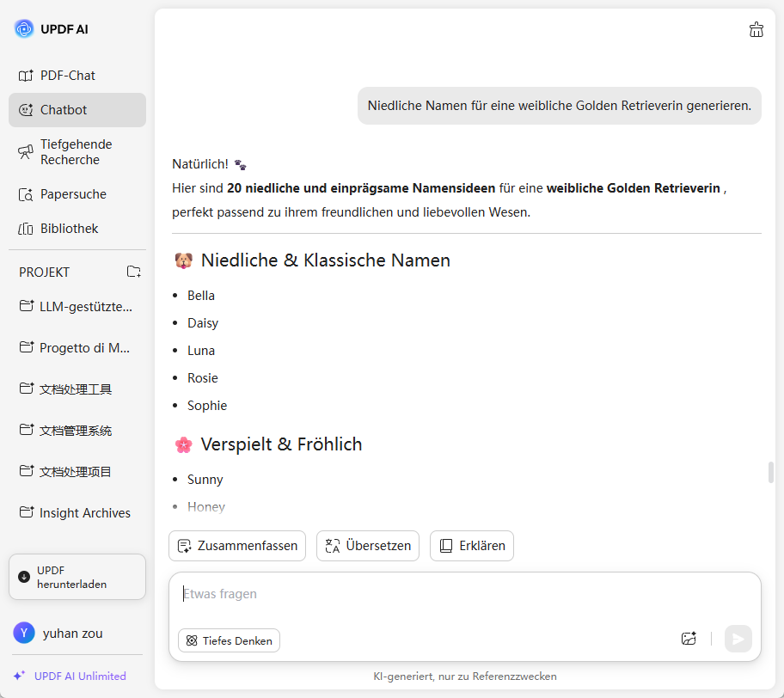The image size is (784, 698).
Task: Go to Papersuche
Action: point(73,194)
